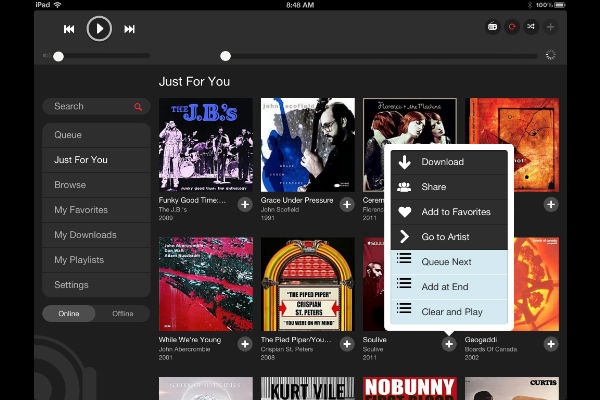600x400 pixels.
Task: Click the Just For You heading
Action: tap(194, 82)
